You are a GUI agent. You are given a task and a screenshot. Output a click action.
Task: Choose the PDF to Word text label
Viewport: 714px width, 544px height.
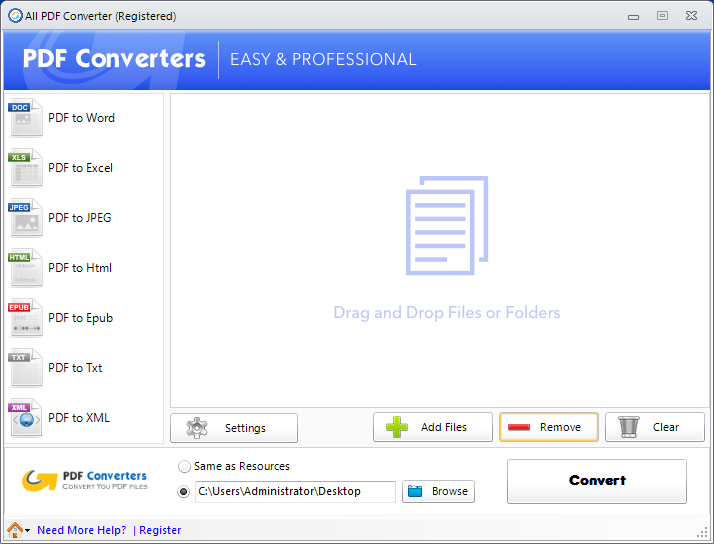point(82,118)
